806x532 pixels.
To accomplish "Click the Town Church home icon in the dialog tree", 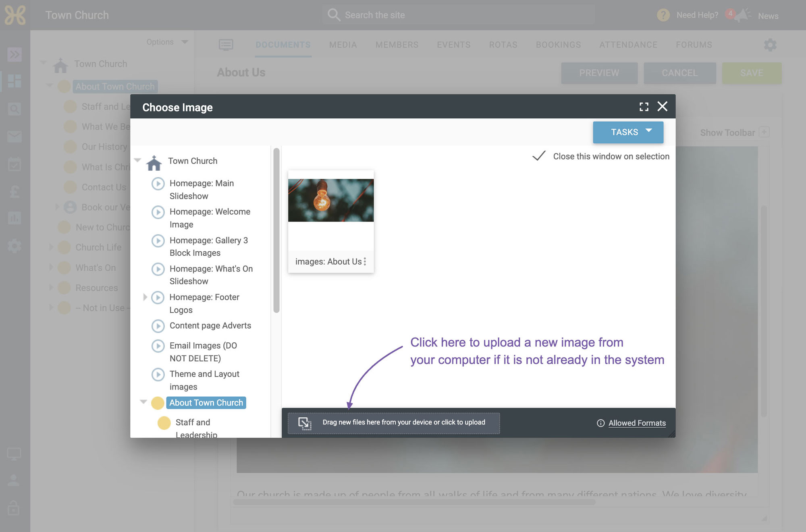I will [x=154, y=163].
